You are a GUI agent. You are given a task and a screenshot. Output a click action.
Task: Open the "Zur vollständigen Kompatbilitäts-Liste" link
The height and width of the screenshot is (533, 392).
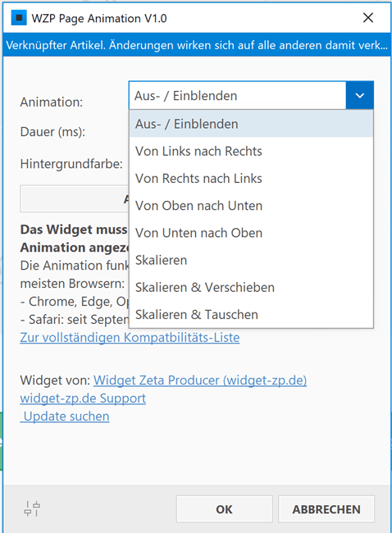click(130, 338)
